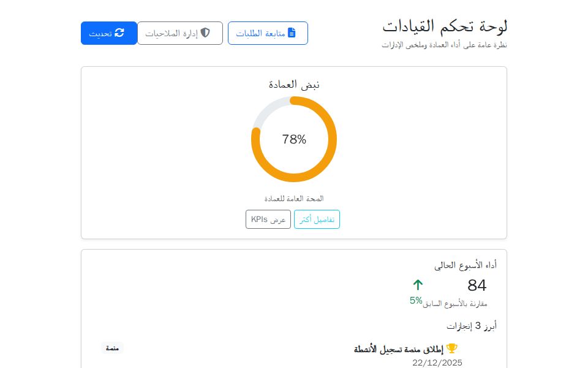The width and height of the screenshot is (588, 368).
Task: Click the تفاصيل أكثر button
Action: coord(317,219)
